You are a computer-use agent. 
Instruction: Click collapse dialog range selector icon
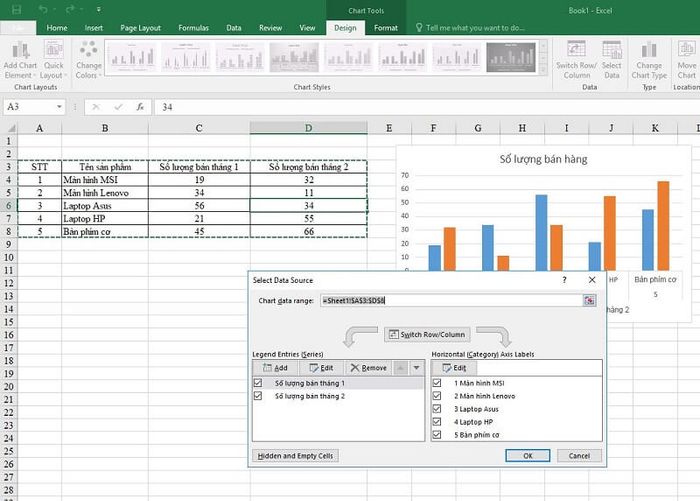pyautogui.click(x=589, y=301)
